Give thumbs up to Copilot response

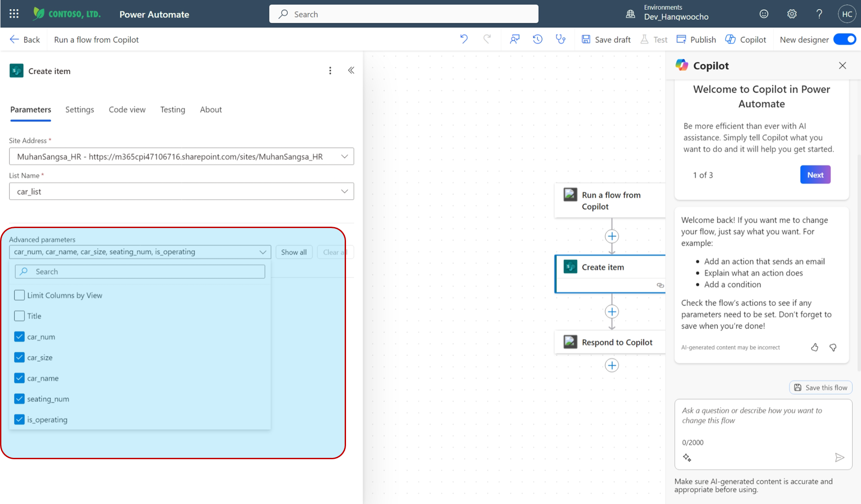point(814,347)
